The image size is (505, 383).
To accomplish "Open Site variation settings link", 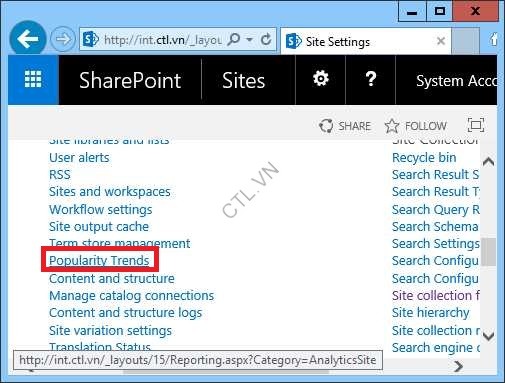I will click(110, 331).
